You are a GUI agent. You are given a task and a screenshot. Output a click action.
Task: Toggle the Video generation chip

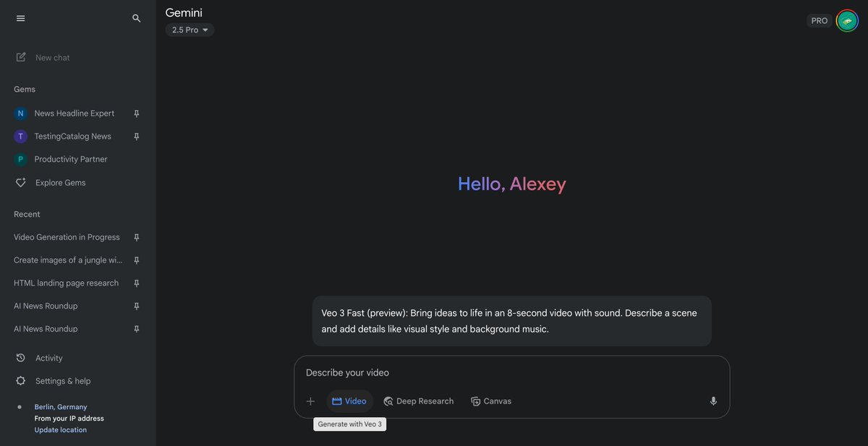(349, 401)
